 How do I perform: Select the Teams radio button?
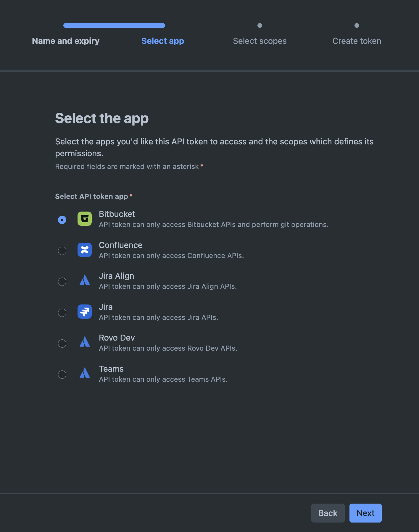pyautogui.click(x=62, y=374)
